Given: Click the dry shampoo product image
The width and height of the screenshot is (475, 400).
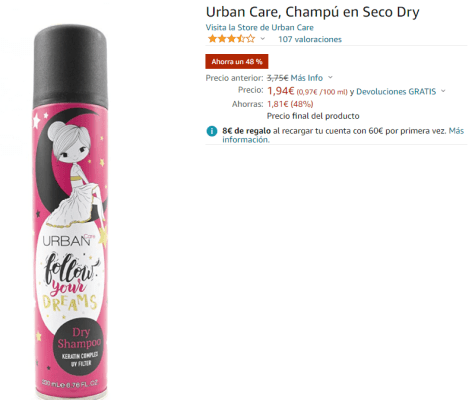Looking at the screenshot, I should 70,212.
